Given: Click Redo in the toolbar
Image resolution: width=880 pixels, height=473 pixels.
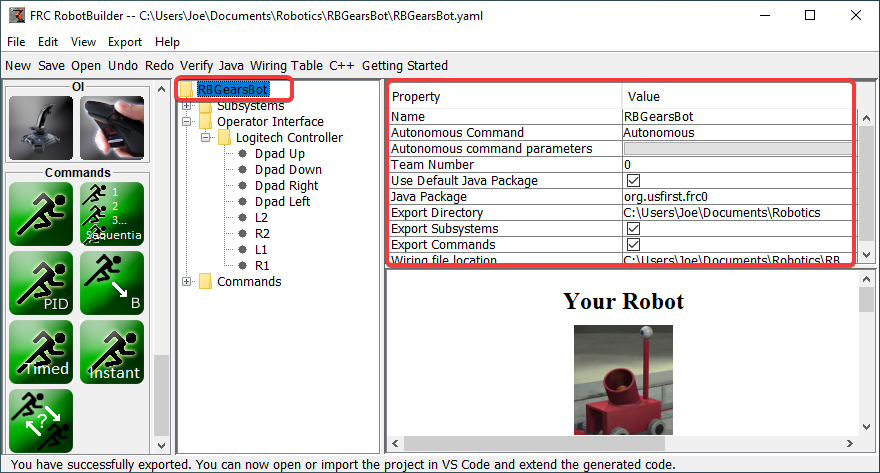Looking at the screenshot, I should (159, 66).
